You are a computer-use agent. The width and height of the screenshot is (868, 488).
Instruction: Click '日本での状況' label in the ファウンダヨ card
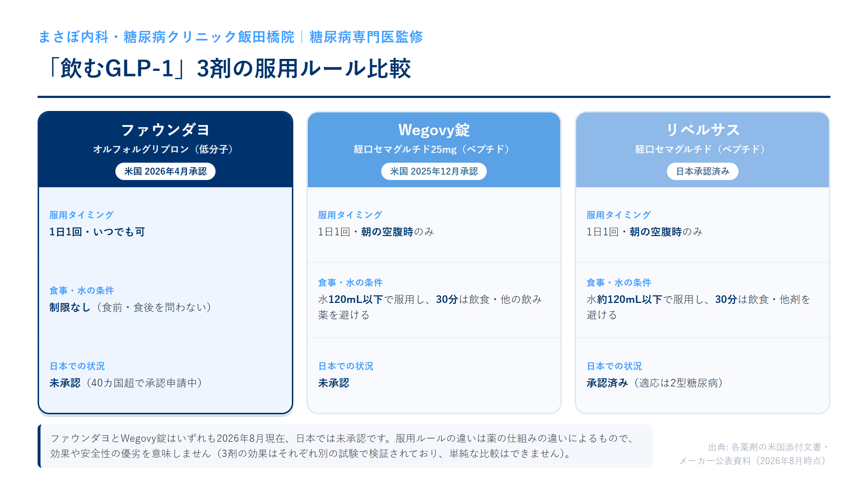(77, 366)
